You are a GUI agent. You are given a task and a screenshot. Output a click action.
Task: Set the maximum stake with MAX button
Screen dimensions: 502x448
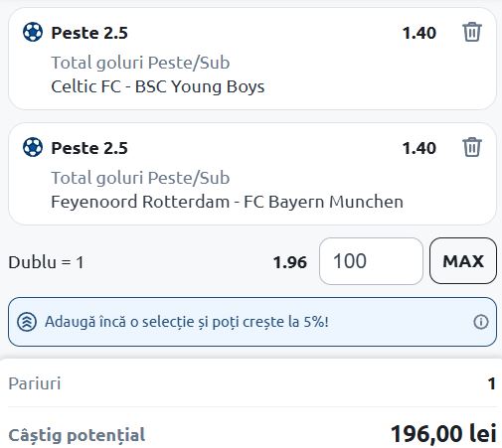pos(463,261)
